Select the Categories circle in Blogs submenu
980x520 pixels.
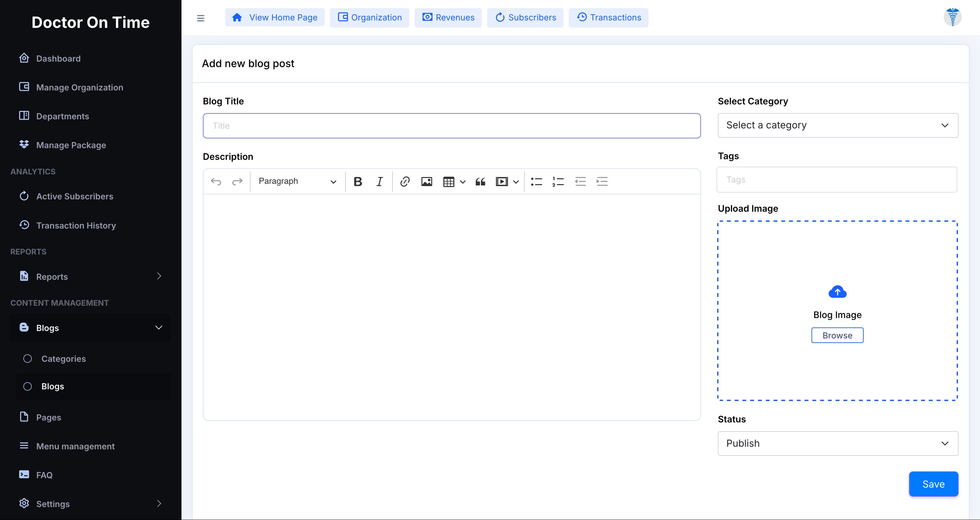point(28,359)
